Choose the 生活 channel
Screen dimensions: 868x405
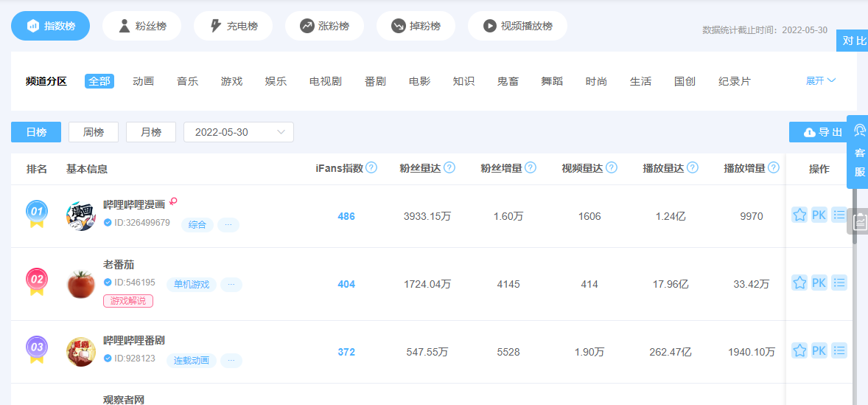click(640, 81)
